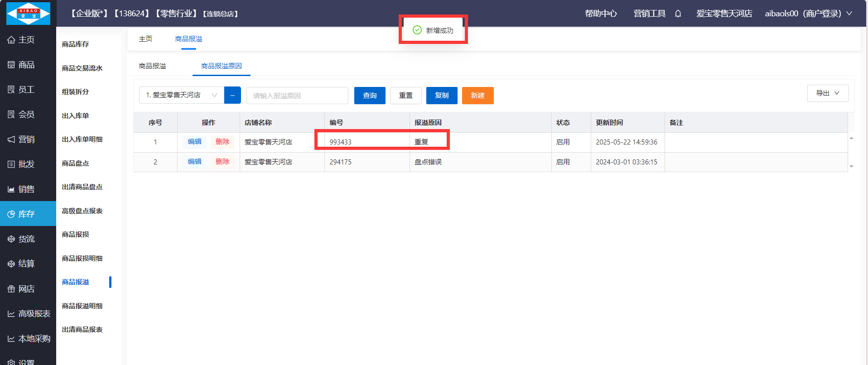Open the 爱宝零售天河店 store dropdown
The width and height of the screenshot is (868, 365).
[x=182, y=95]
